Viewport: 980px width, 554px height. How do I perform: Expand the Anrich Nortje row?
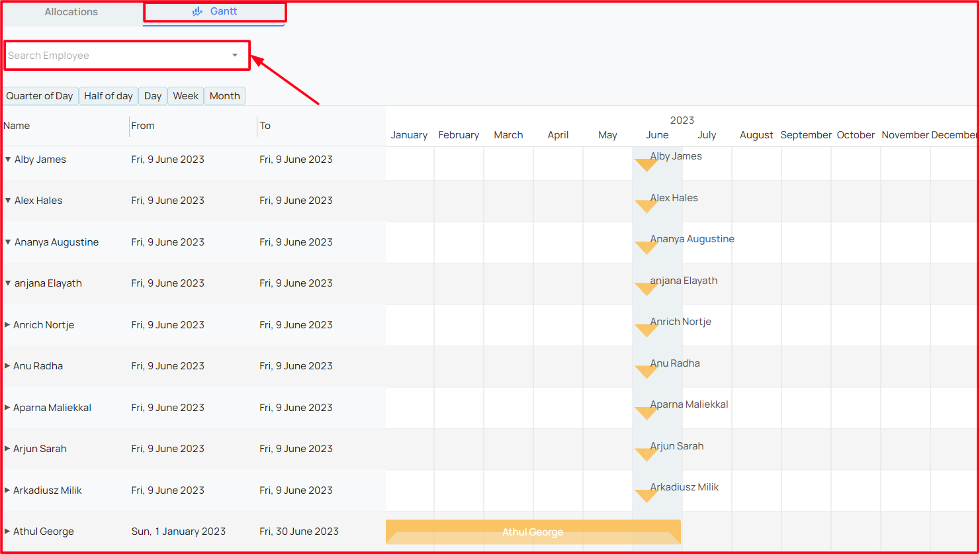7,325
